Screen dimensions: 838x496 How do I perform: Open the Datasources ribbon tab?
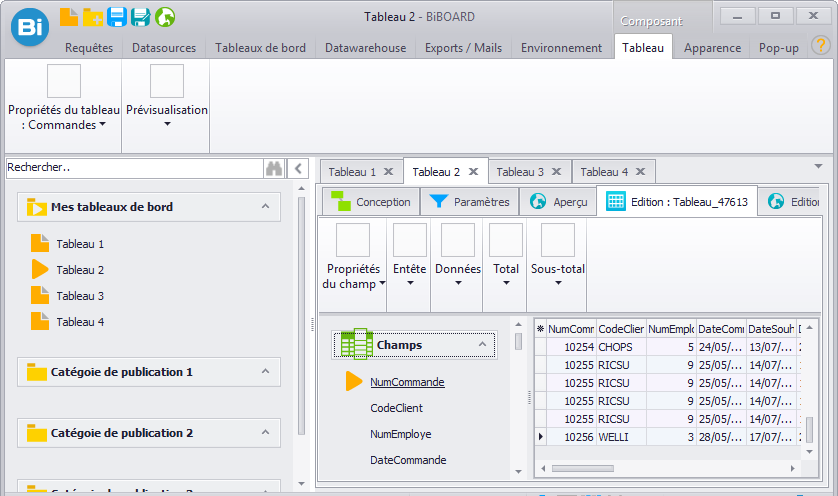point(164,48)
